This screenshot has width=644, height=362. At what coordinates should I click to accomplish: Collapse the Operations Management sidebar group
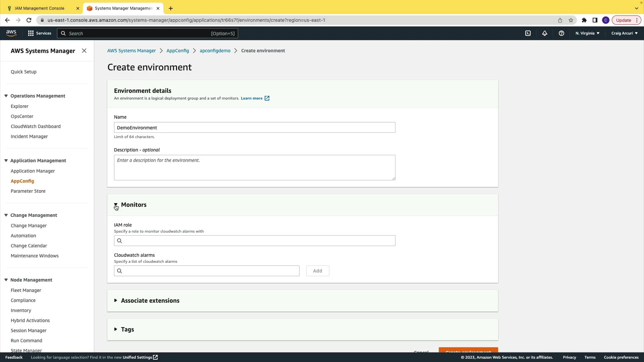(x=6, y=96)
